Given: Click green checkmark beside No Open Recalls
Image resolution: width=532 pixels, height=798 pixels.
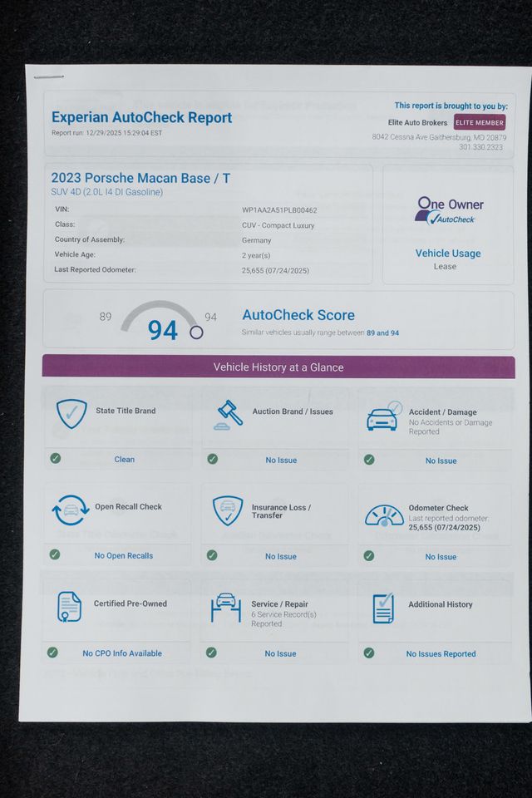Looking at the screenshot, I should [x=56, y=554].
